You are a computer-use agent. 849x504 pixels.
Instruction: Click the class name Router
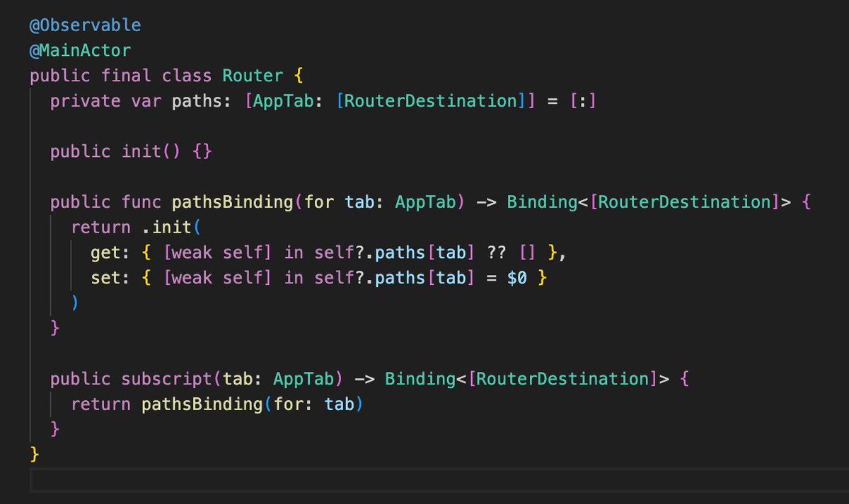pos(253,76)
